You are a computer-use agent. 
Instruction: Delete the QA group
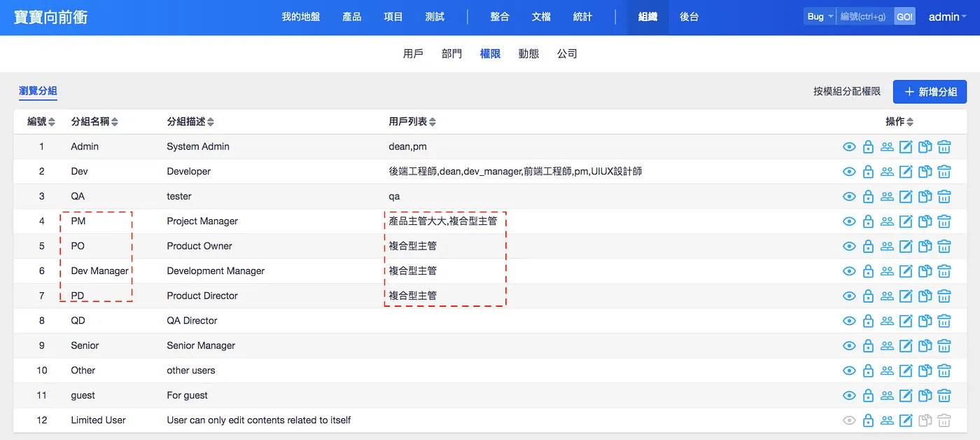click(944, 197)
